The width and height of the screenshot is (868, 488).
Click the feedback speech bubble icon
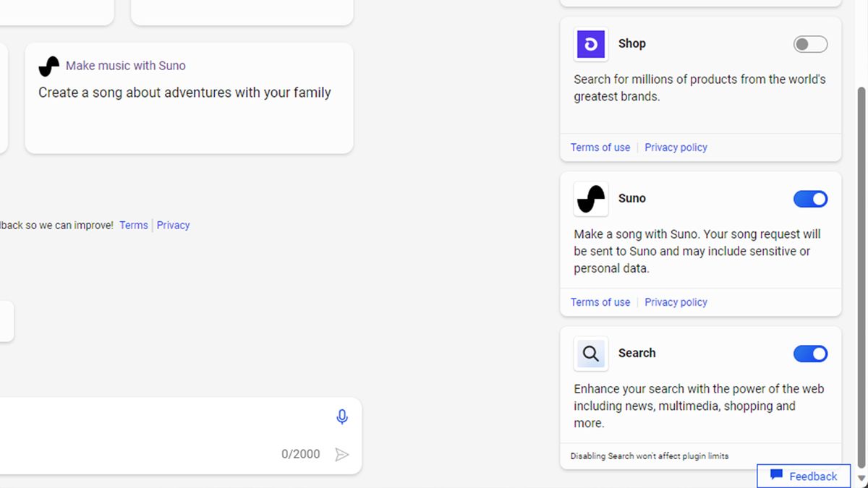[x=775, y=476]
